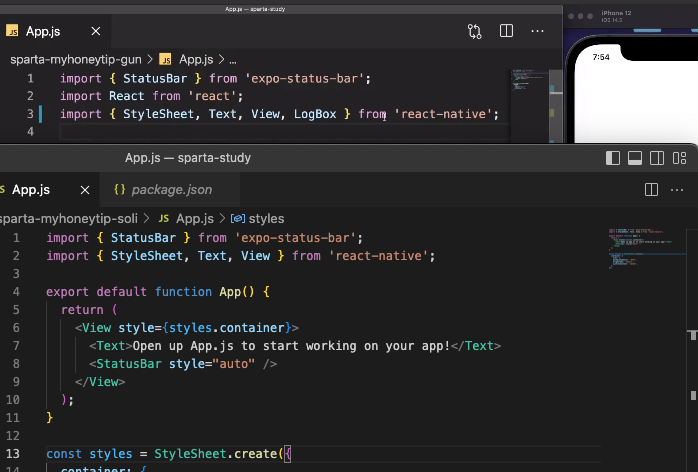
Task: Click 'return (' on line 5
Action: 89,310
